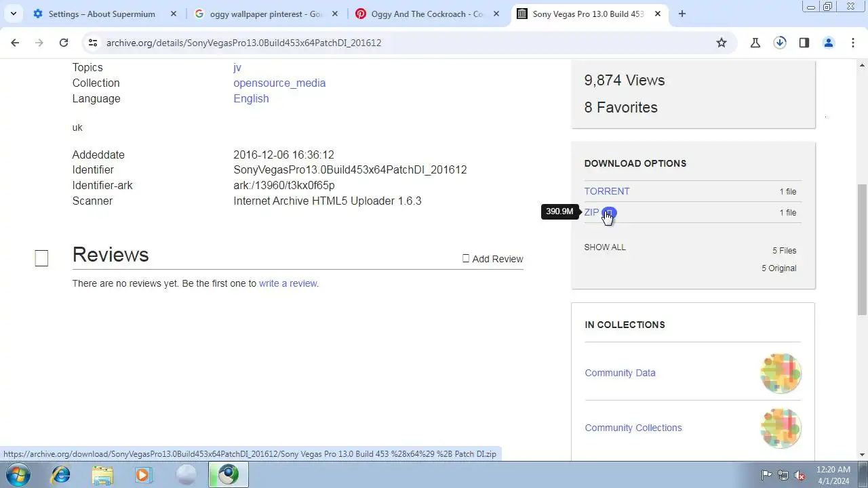Open the jv topic link
The width and height of the screenshot is (868, 488).
tap(237, 68)
